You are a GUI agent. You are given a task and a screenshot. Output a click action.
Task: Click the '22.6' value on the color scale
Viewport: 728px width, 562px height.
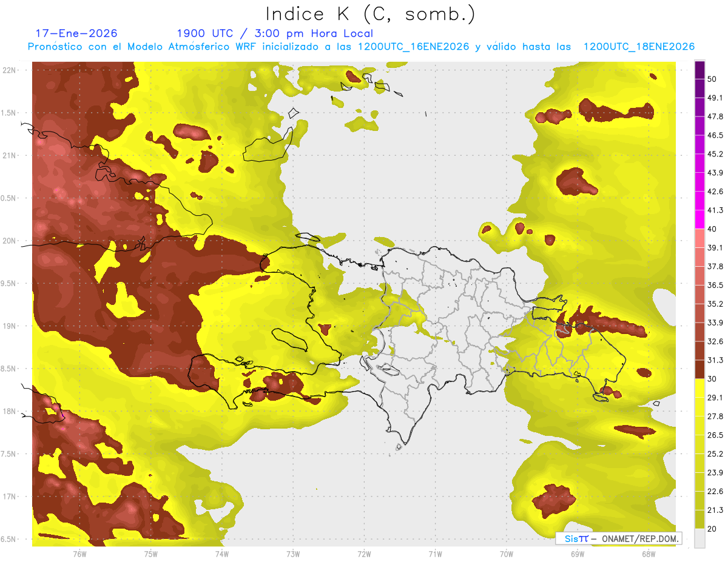(x=715, y=492)
